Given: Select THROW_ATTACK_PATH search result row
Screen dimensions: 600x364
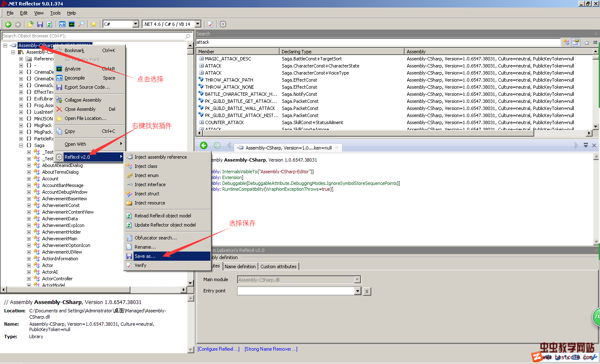Looking at the screenshot, I should [x=394, y=80].
